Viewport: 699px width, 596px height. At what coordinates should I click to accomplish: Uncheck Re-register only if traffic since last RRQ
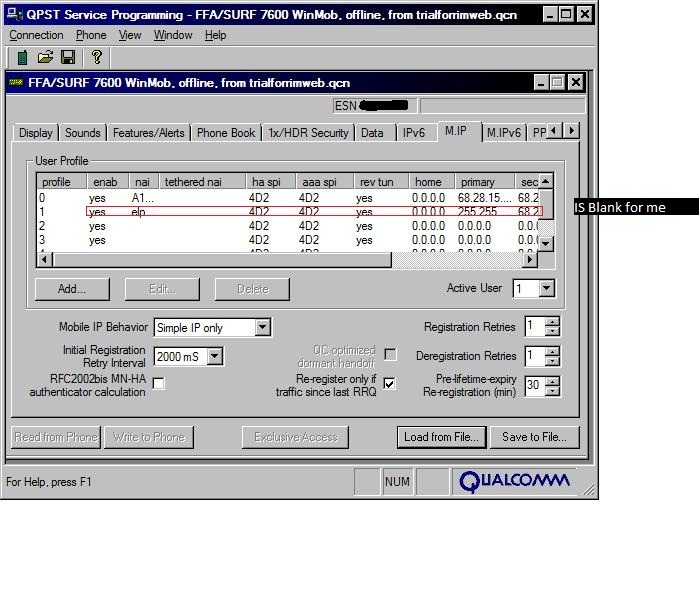(x=390, y=383)
